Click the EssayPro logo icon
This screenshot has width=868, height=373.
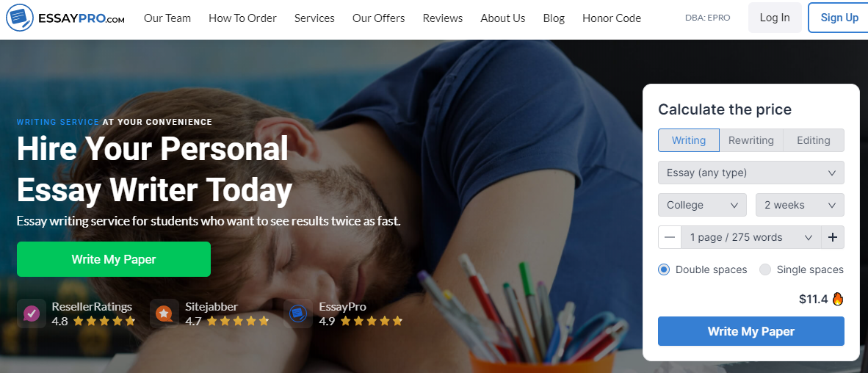(x=20, y=18)
